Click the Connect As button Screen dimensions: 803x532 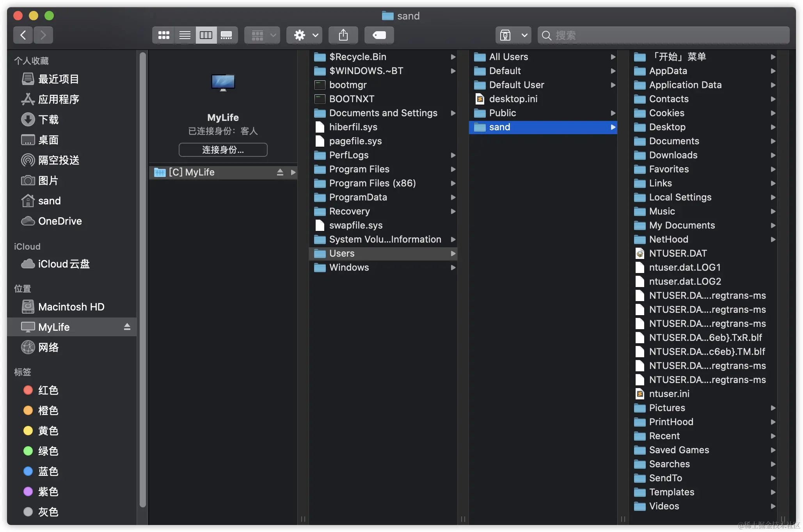pos(223,150)
